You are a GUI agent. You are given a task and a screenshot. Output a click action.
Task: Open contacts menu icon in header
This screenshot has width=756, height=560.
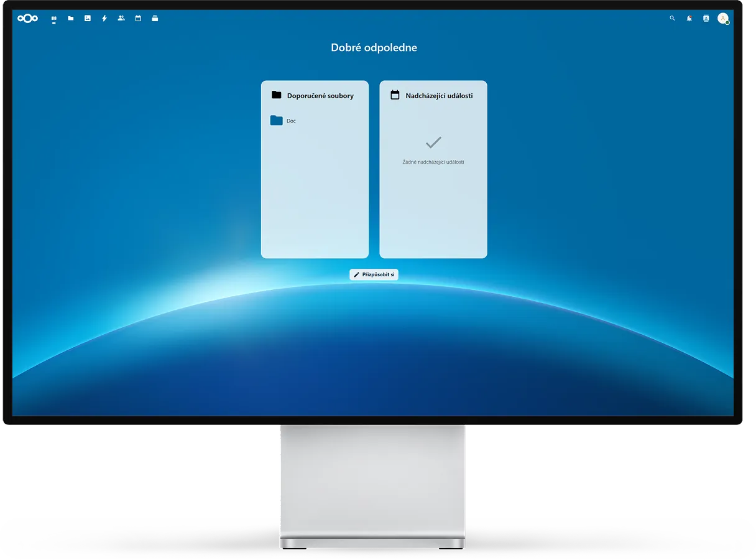pyautogui.click(x=706, y=19)
